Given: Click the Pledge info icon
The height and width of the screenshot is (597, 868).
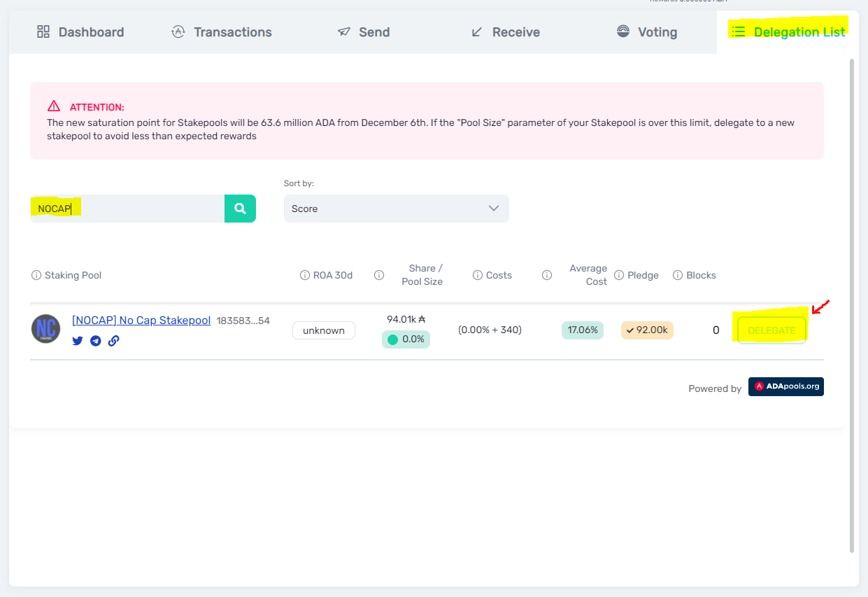Looking at the screenshot, I should pos(619,275).
